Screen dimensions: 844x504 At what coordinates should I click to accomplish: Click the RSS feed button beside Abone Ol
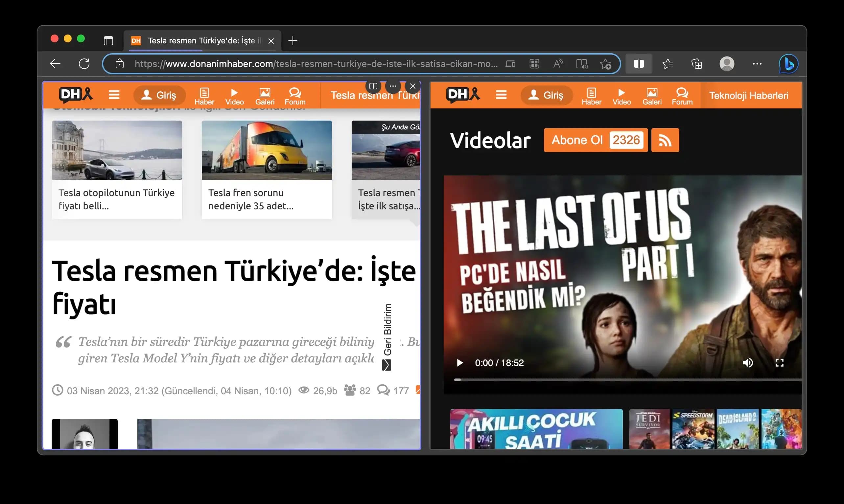[x=665, y=140]
